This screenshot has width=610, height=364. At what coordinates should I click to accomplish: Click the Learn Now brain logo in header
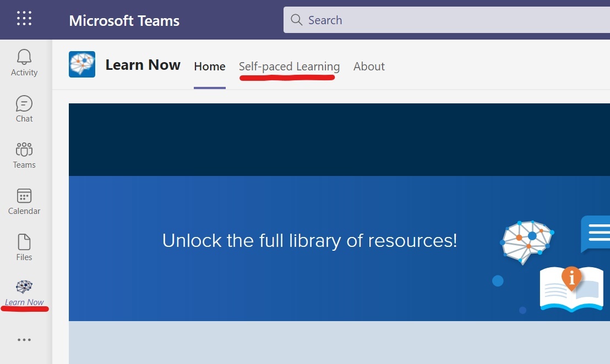(82, 64)
